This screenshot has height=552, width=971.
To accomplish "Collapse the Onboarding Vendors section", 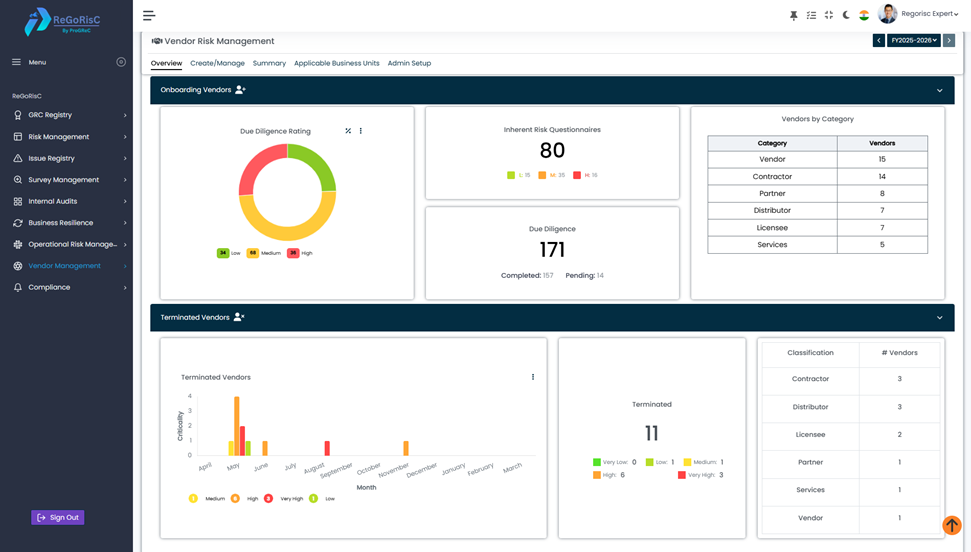I will [x=939, y=90].
